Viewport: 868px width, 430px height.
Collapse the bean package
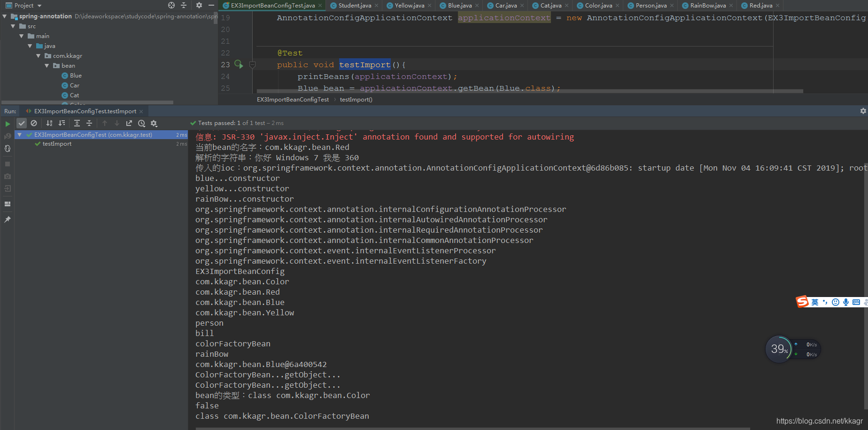(47, 65)
